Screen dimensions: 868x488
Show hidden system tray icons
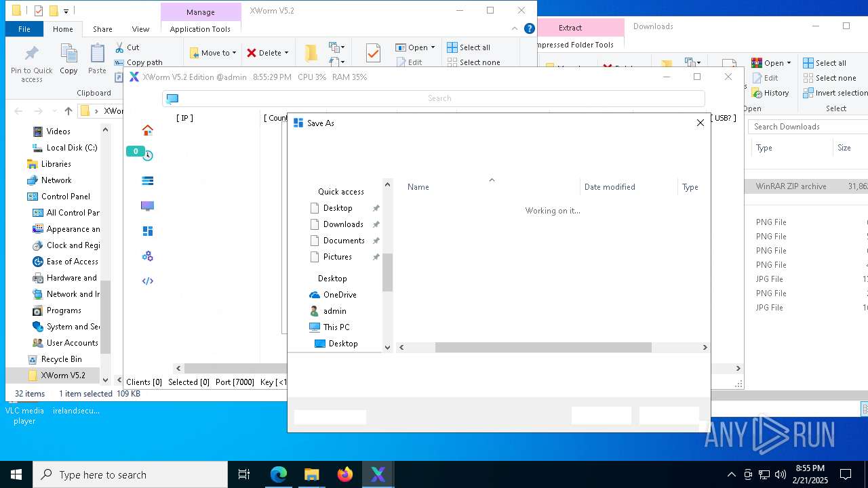(x=731, y=474)
